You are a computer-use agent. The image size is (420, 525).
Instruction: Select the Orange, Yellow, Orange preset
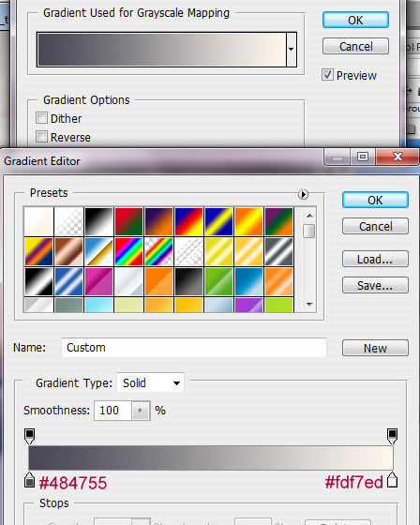coord(248,221)
